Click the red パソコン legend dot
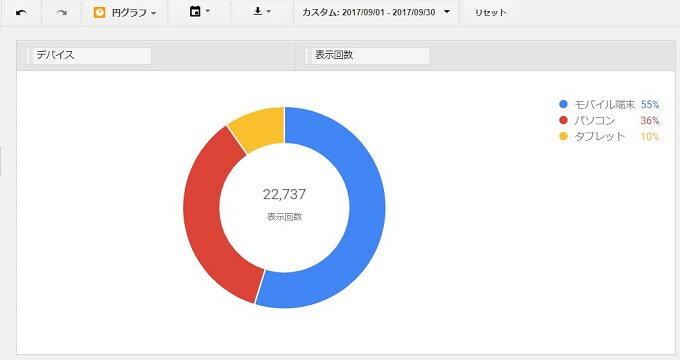The image size is (680, 360). pyautogui.click(x=563, y=120)
